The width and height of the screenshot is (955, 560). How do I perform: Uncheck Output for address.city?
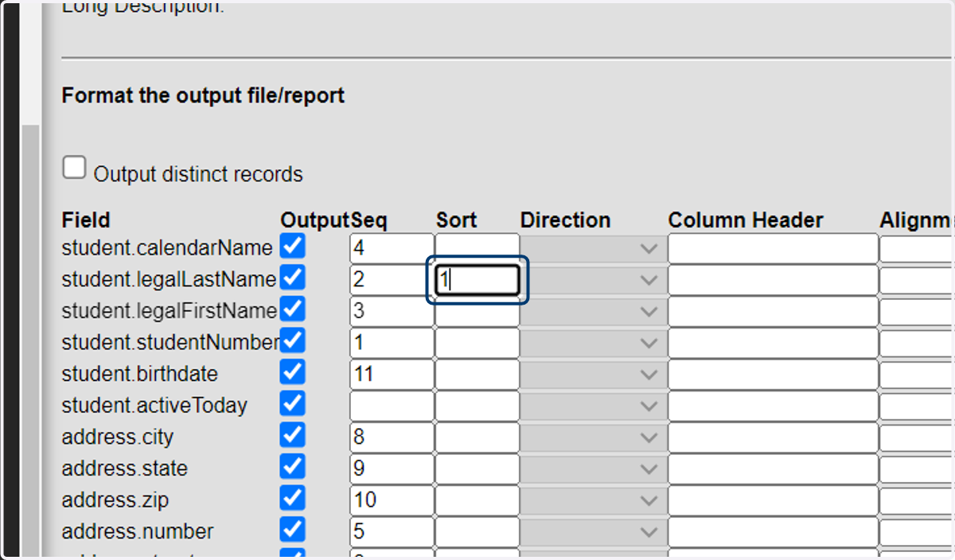coord(293,435)
